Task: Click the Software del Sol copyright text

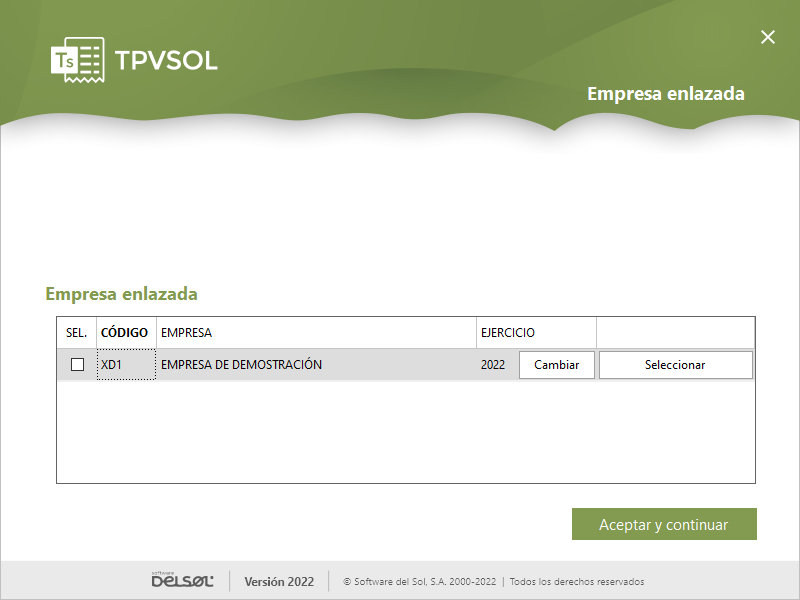Action: 419,582
